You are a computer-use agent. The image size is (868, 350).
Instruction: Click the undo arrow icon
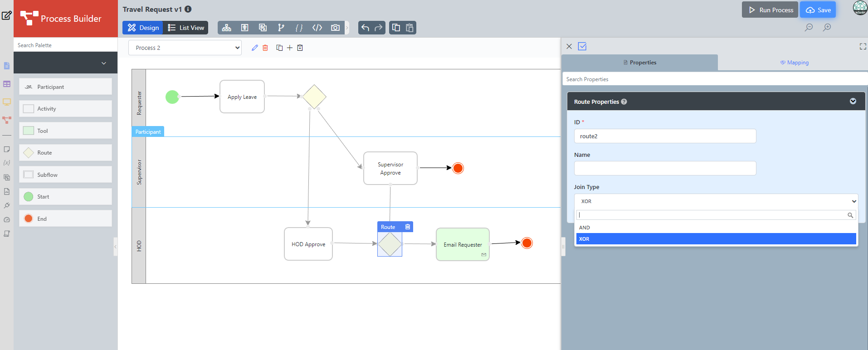coord(365,28)
